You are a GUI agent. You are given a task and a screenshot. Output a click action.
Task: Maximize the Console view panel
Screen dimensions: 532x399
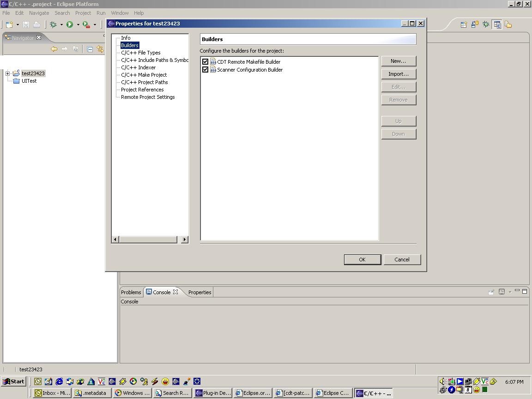(525, 291)
